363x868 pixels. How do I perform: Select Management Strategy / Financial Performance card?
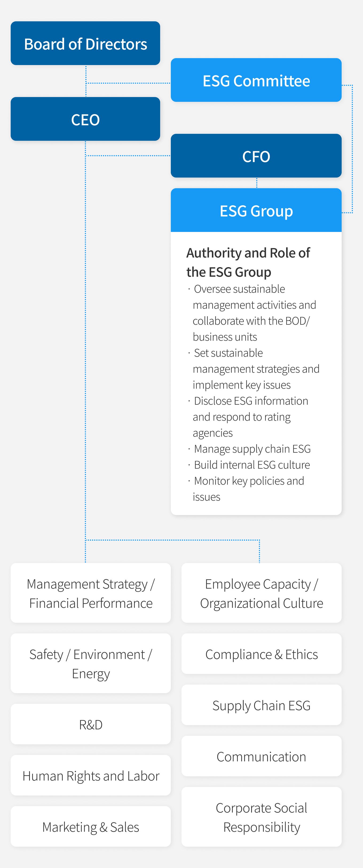pyautogui.click(x=91, y=593)
